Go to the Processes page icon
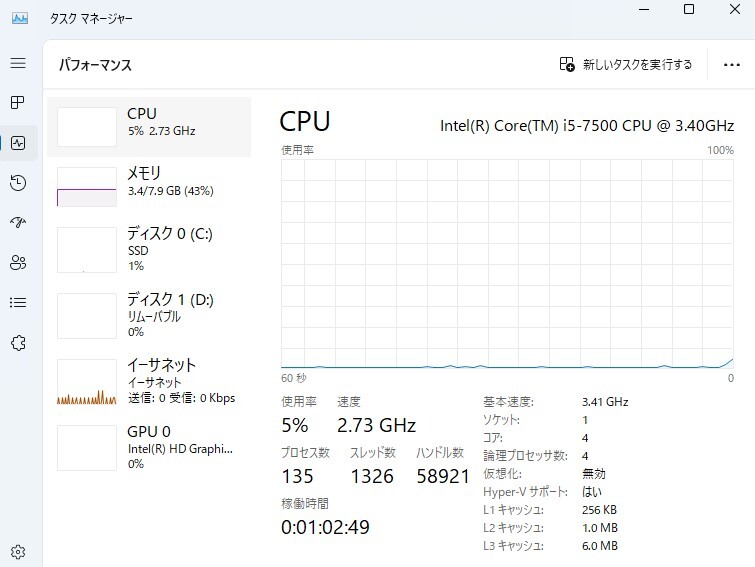Screen dimensions: 755x567 pos(18,103)
